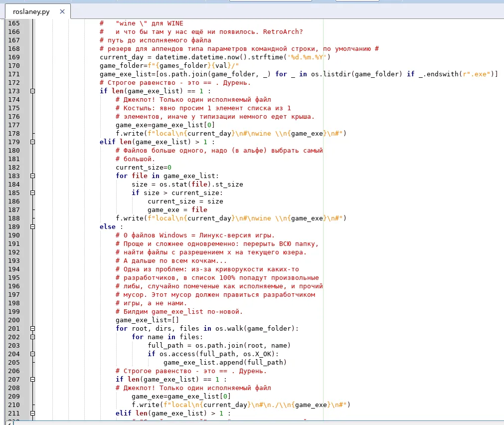Collapse the else block at line 189

[32, 227]
